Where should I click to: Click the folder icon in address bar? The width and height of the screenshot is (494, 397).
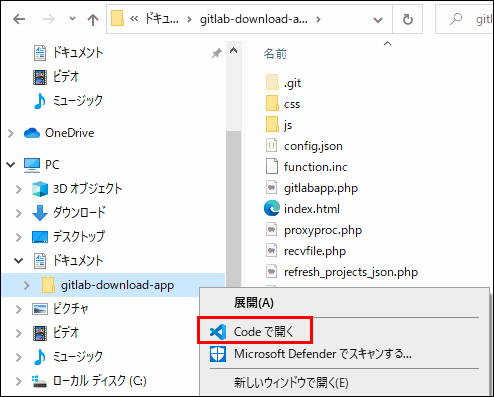point(117,18)
